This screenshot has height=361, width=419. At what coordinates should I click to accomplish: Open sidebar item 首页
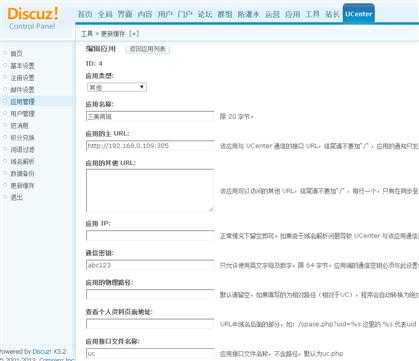[x=16, y=54]
